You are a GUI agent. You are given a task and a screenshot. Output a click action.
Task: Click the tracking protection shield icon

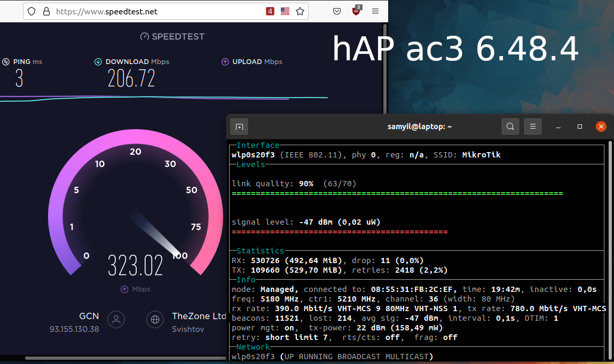pyautogui.click(x=32, y=11)
